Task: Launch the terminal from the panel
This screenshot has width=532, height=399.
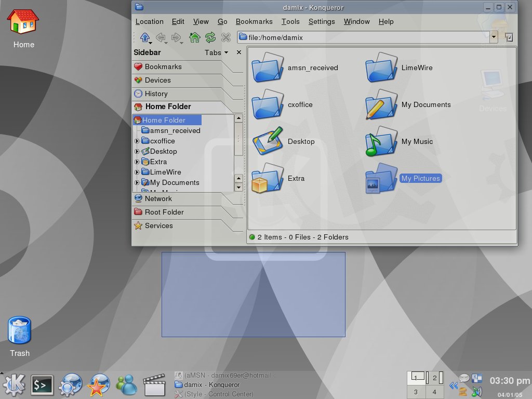Action: pyautogui.click(x=42, y=385)
